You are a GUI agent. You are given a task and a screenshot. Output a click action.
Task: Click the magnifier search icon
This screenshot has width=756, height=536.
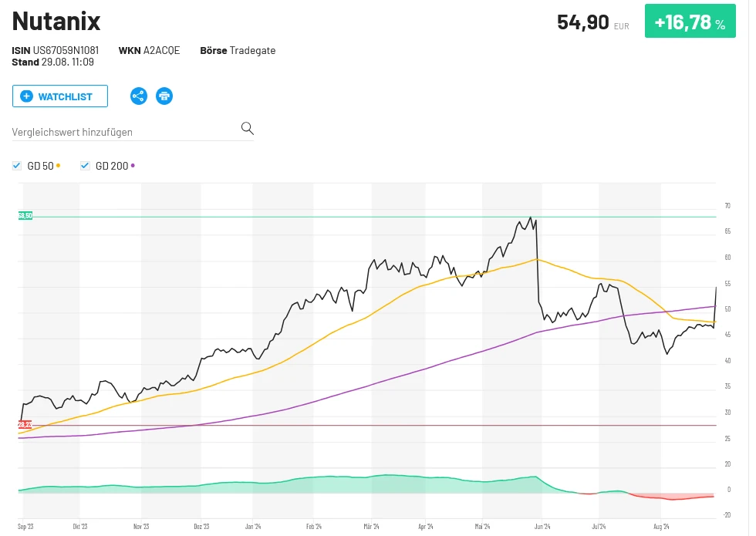pos(247,128)
